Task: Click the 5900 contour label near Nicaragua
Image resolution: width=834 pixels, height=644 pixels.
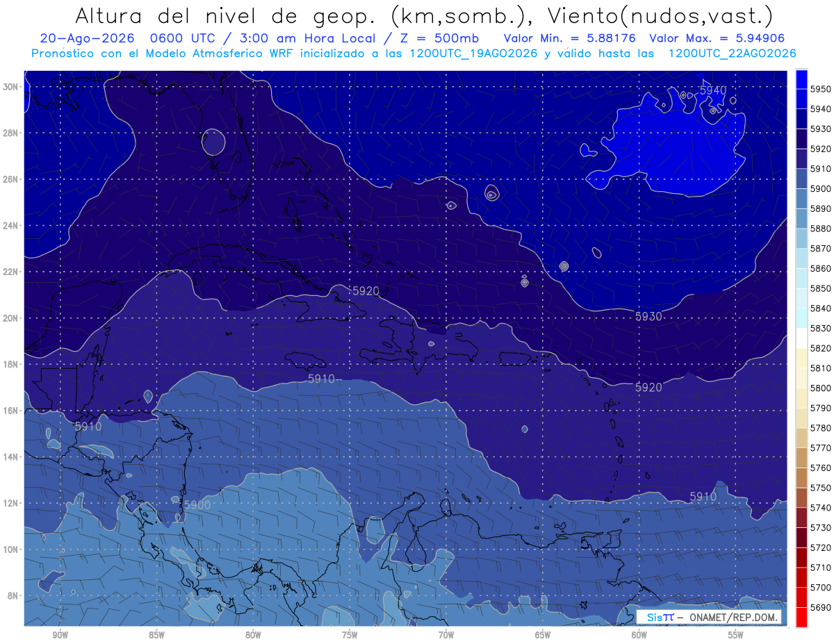Action: (197, 505)
